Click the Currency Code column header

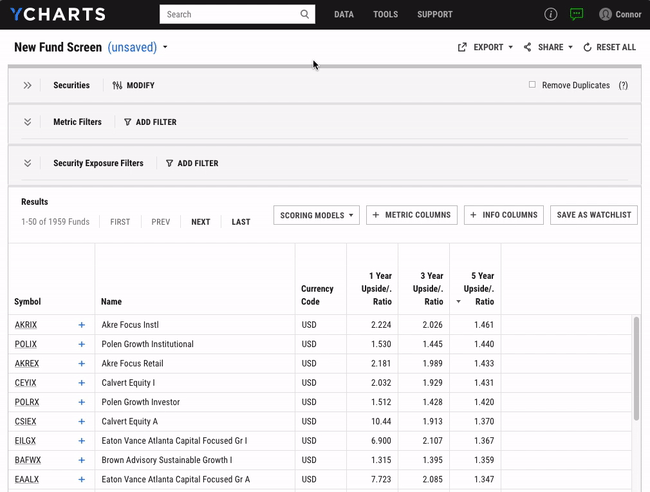coord(317,295)
